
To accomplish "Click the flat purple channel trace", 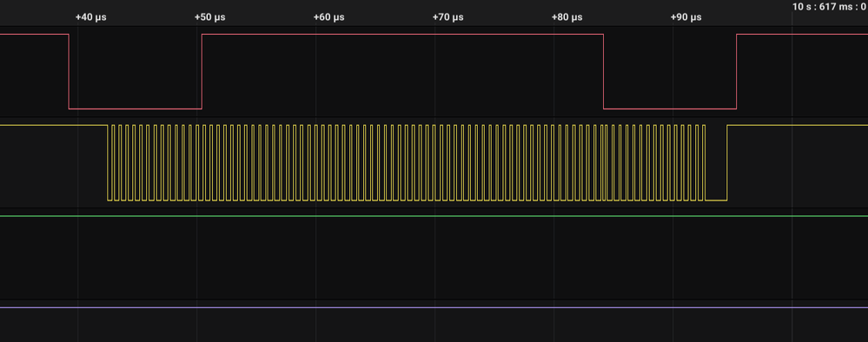I will coord(434,307).
